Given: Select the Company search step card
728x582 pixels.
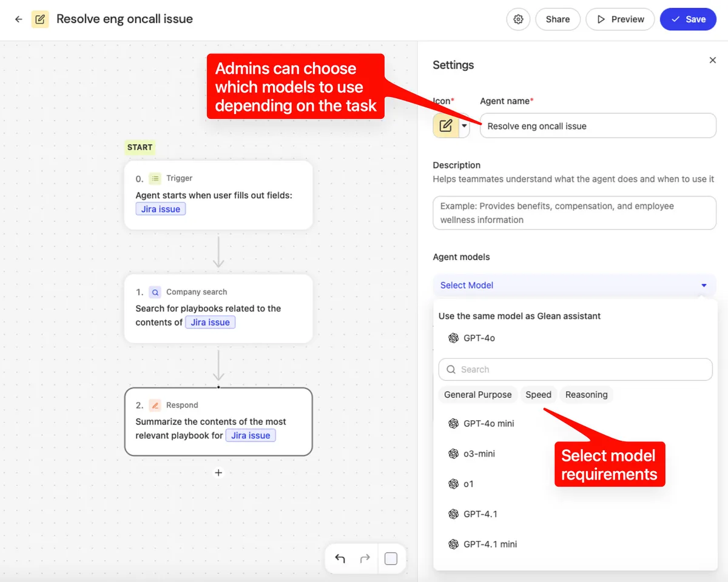Looking at the screenshot, I should pos(218,309).
